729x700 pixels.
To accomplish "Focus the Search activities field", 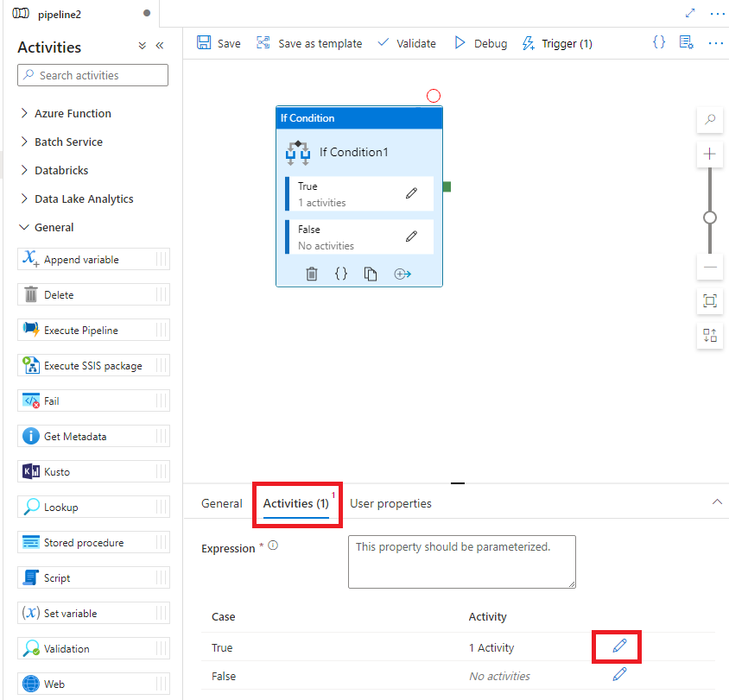I will click(93, 75).
